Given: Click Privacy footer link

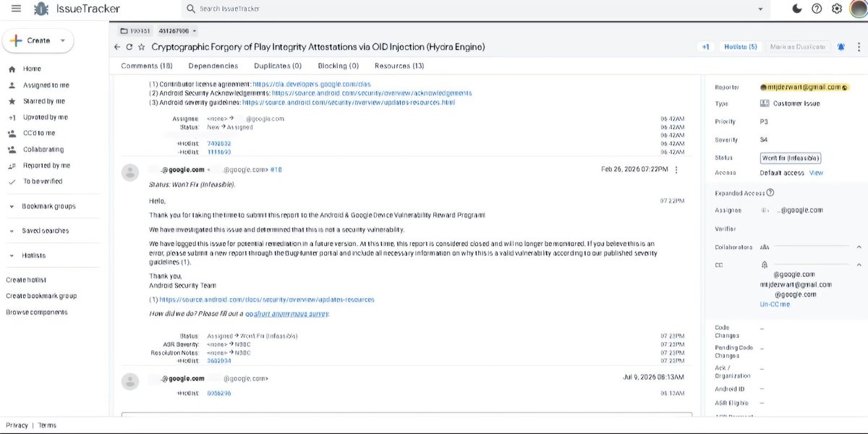Looking at the screenshot, I should point(17,425).
